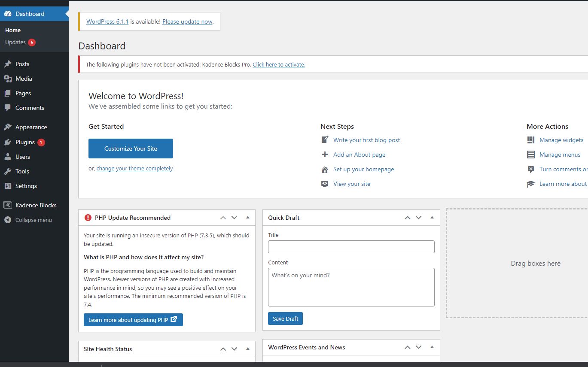This screenshot has width=588, height=367.
Task: Collapse the Site Health Status panel
Action: point(247,349)
